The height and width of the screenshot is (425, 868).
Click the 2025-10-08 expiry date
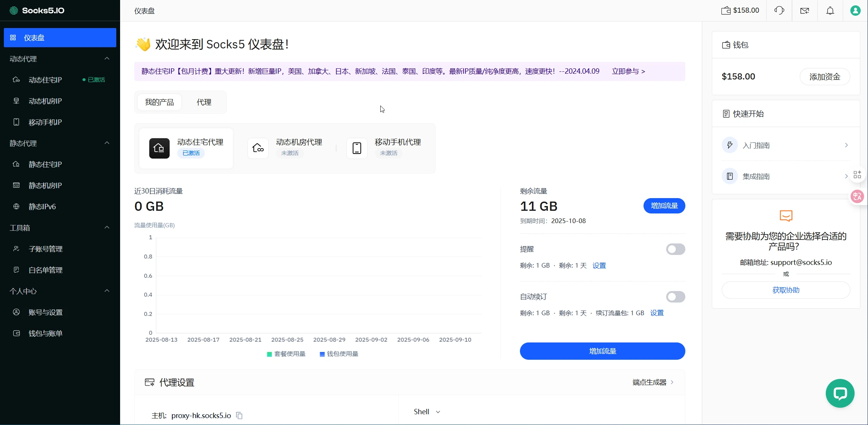click(x=568, y=221)
